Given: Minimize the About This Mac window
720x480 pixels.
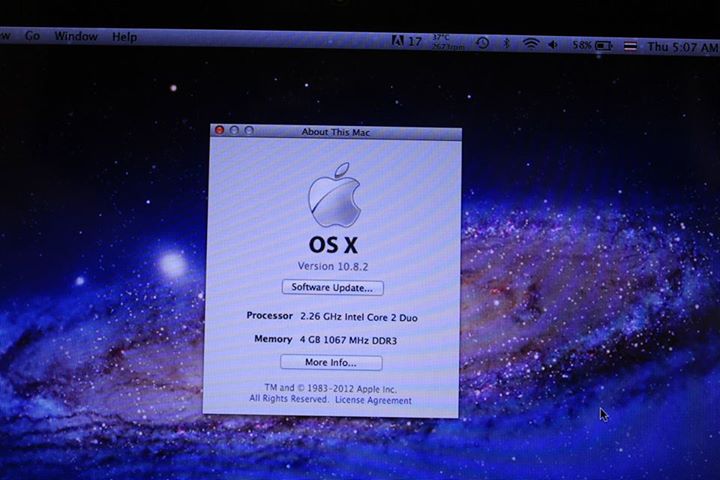Looking at the screenshot, I should [x=235, y=130].
